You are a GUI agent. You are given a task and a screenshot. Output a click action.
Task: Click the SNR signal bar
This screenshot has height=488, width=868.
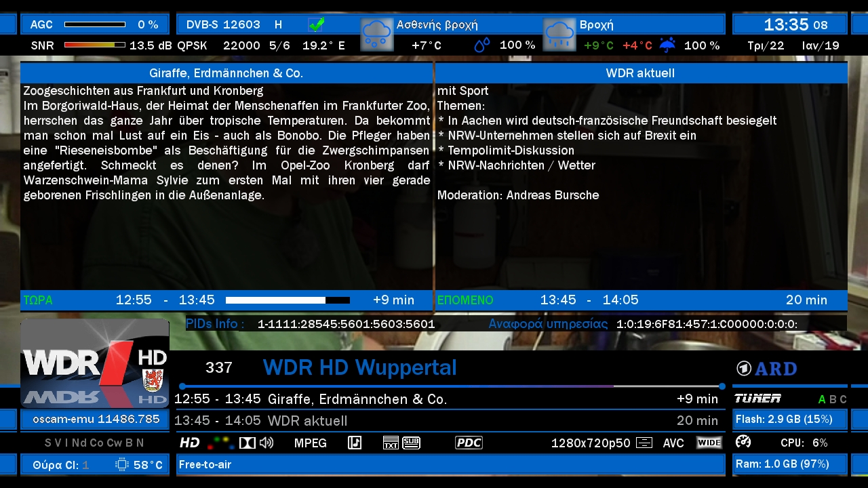(95, 45)
